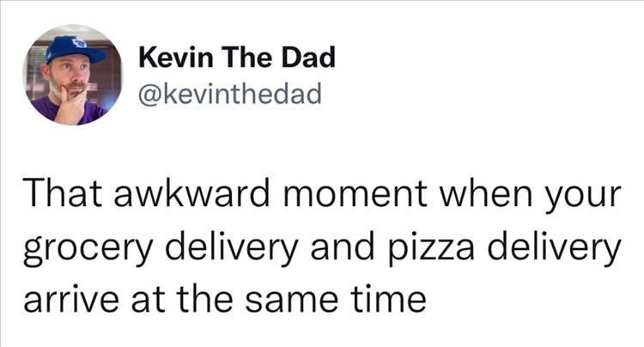Open Kevin The Dad's profile picture

click(x=73, y=74)
